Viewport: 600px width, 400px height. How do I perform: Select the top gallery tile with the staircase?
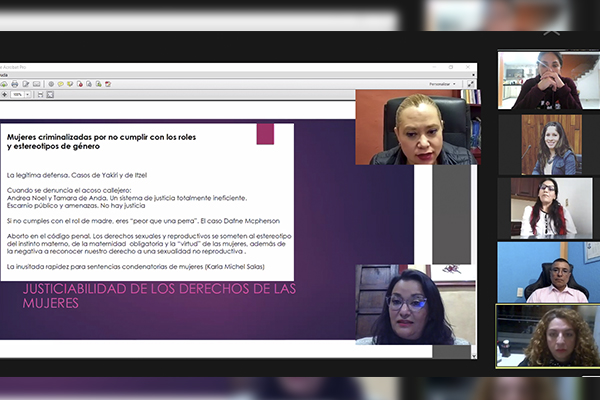[549, 80]
